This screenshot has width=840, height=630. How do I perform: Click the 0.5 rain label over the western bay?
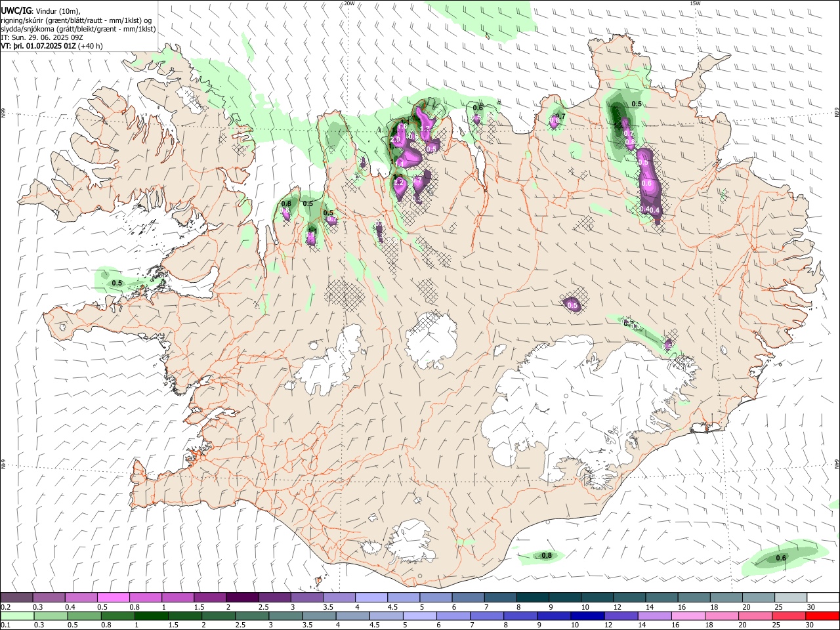pos(117,283)
